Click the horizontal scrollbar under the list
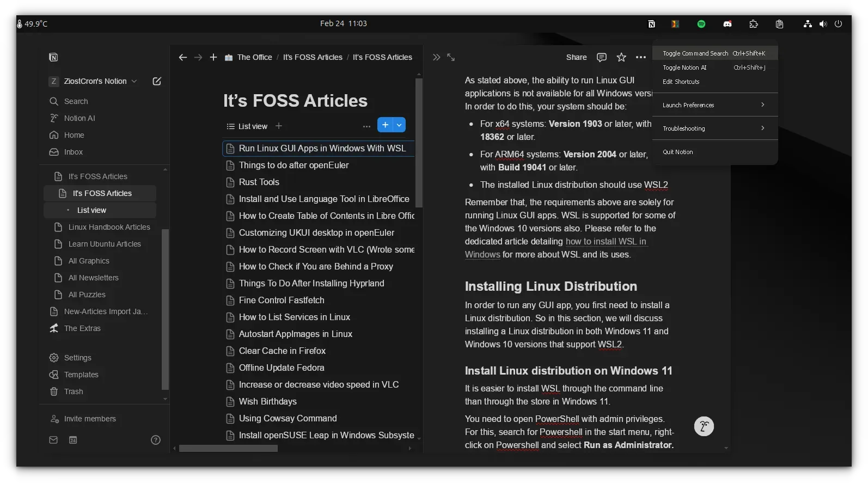This screenshot has height=484, width=868. pos(228,449)
